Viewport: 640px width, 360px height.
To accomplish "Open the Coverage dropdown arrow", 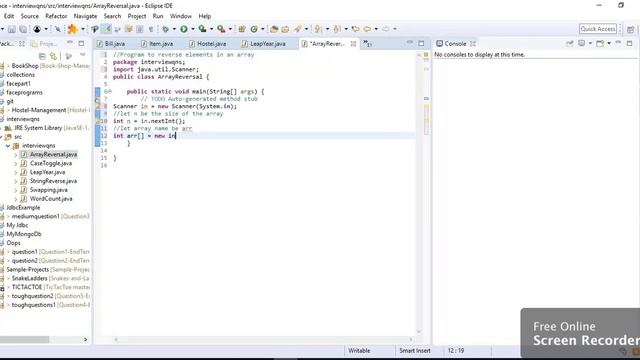I will (x=211, y=29).
